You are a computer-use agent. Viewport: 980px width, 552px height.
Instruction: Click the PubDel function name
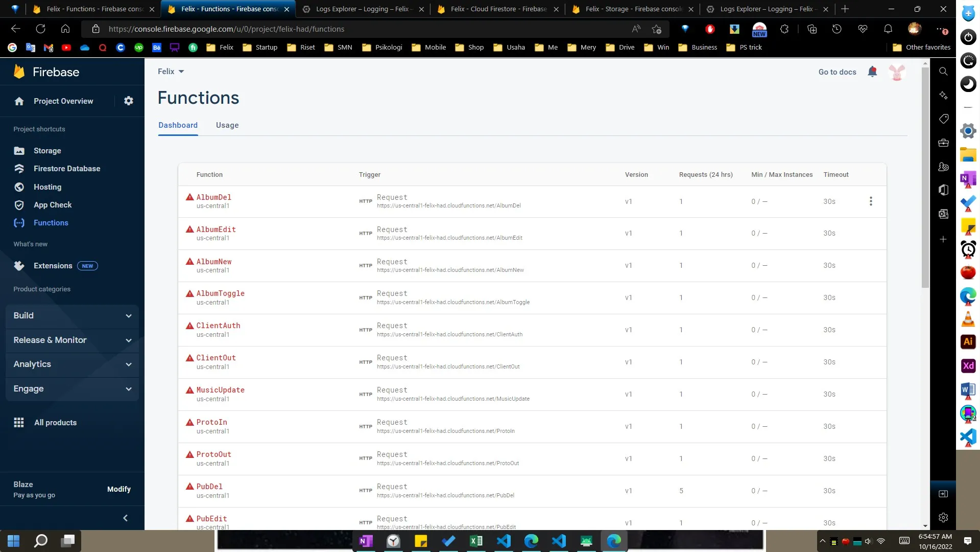tap(209, 487)
